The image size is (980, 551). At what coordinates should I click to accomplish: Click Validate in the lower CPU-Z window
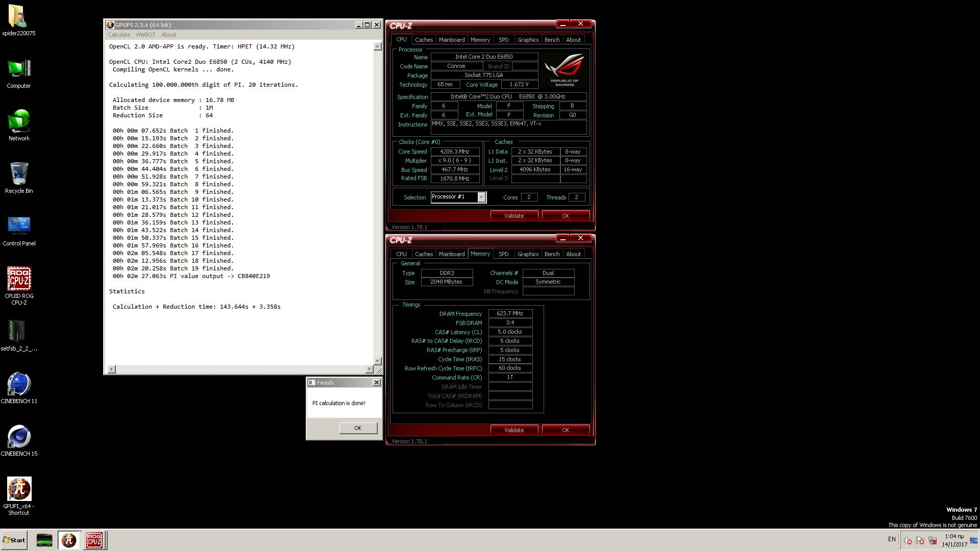514,430
